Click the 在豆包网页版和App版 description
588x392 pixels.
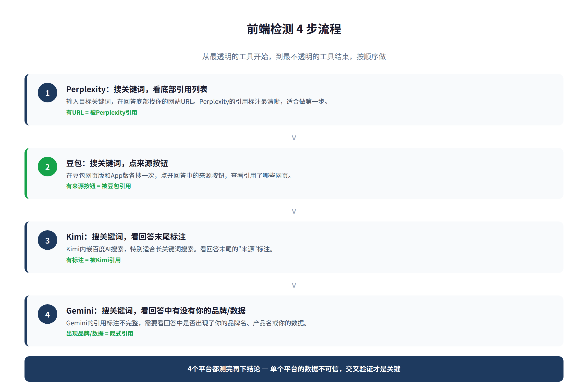point(179,175)
